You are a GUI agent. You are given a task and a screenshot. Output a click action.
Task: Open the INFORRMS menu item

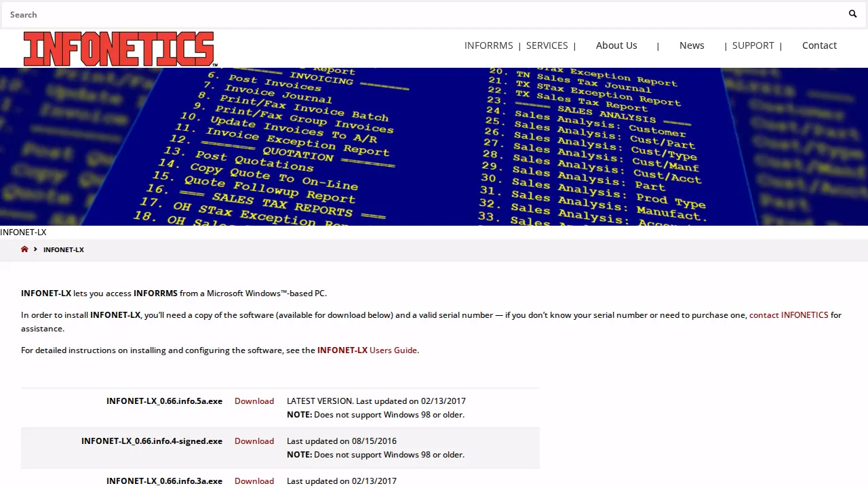(x=488, y=45)
